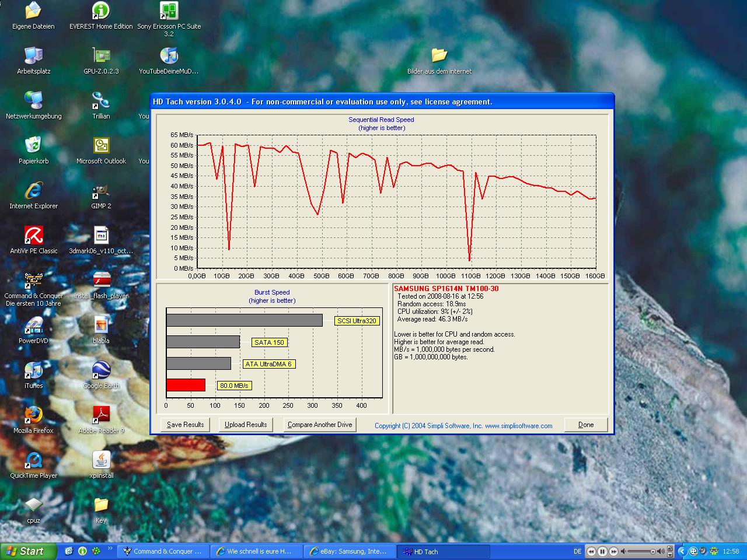747x560 pixels.
Task: Pause playback in taskbar media toolbar
Action: click(x=602, y=551)
